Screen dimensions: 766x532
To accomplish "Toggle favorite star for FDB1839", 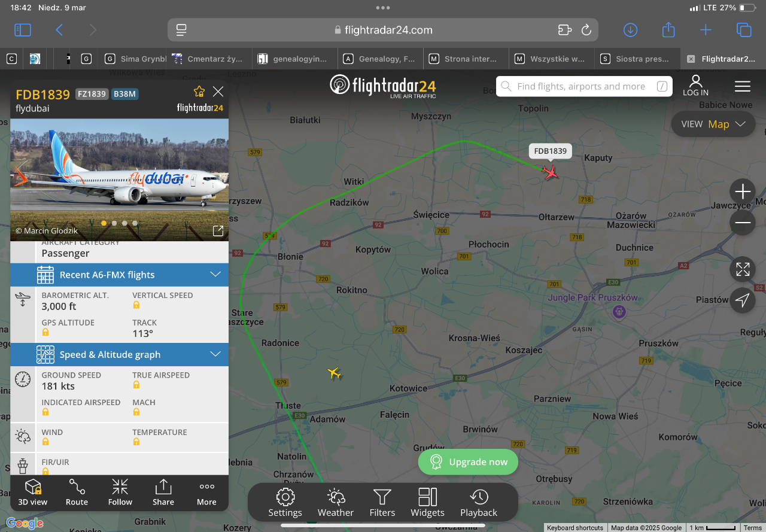I will tap(199, 92).
